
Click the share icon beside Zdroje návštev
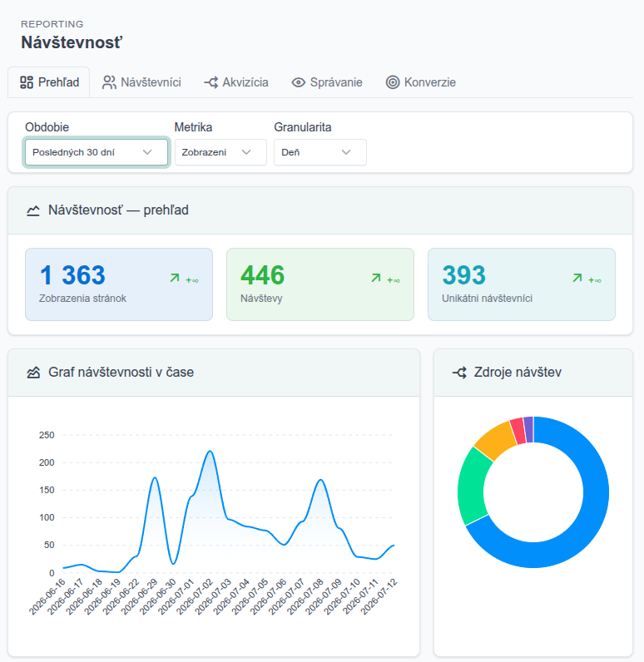point(459,373)
